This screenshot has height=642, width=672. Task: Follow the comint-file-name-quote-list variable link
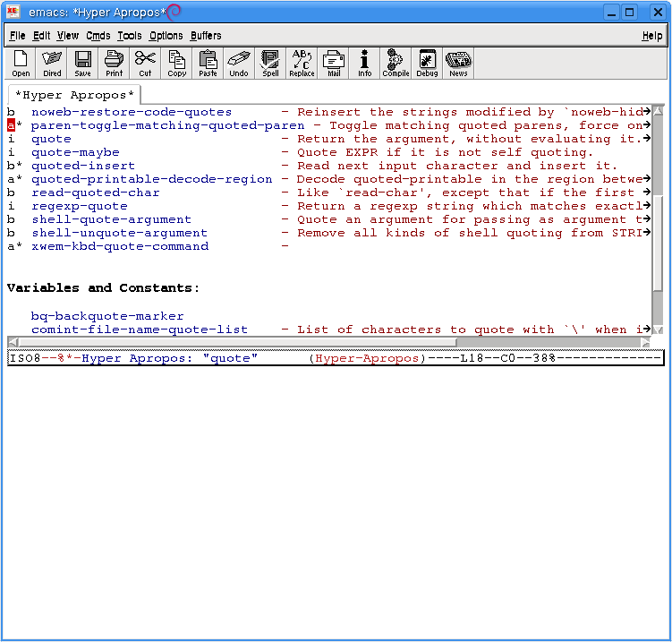[x=140, y=330]
